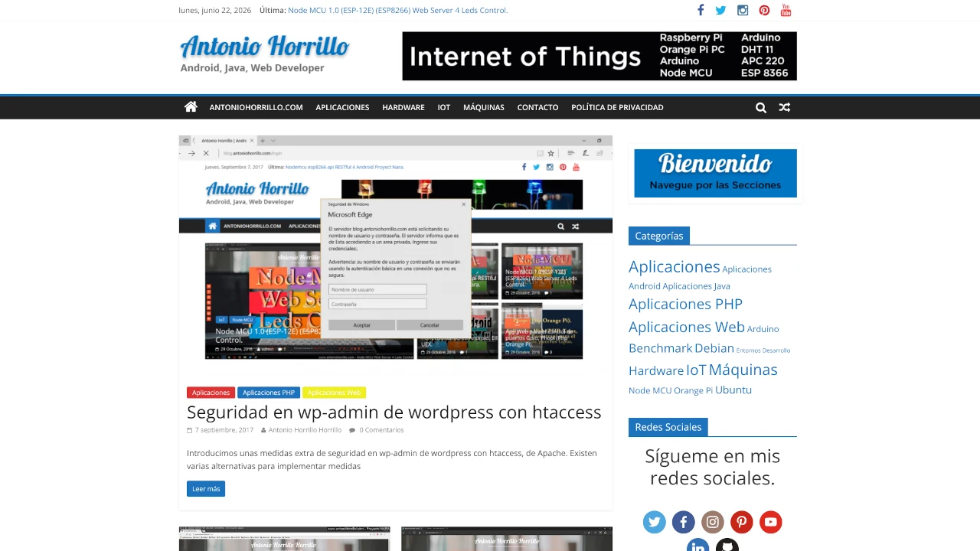Image resolution: width=980 pixels, height=551 pixels.
Task: Select the Aplicaciones PHP tag in Categorías cloud
Action: pos(686,304)
